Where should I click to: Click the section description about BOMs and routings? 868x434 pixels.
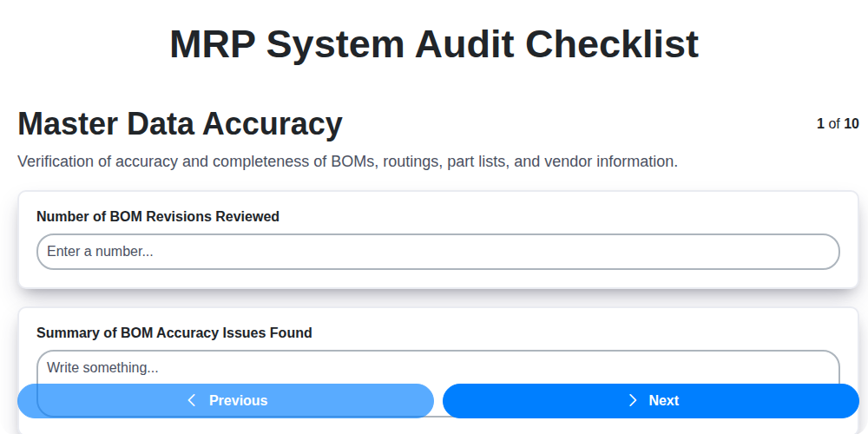347,161
